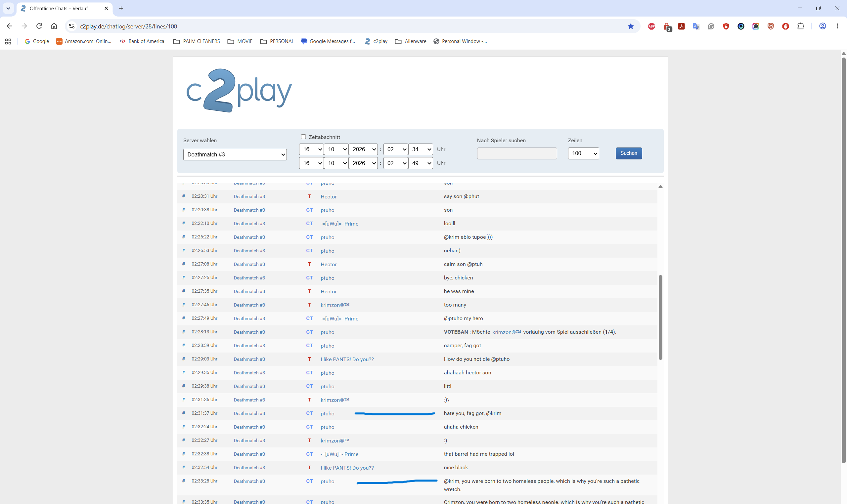Open I like PANTS! player at 02:29:03
The image size is (847, 504).
(347, 359)
